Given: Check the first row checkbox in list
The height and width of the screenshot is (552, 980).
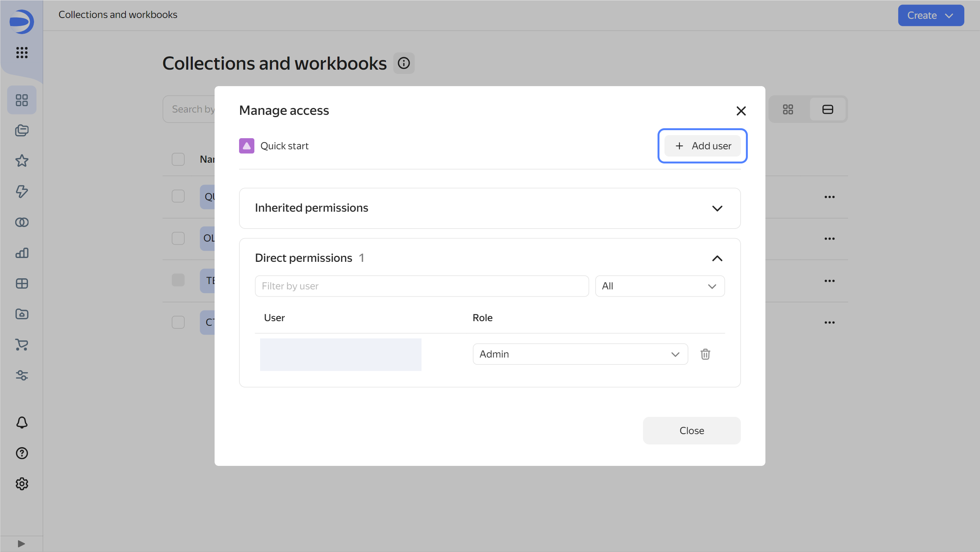Looking at the screenshot, I should [x=178, y=196].
